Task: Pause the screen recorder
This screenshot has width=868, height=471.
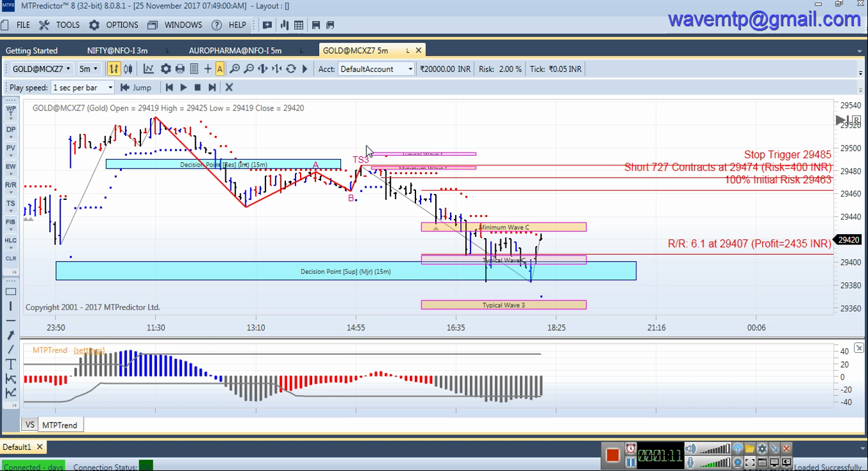Action: [631, 462]
